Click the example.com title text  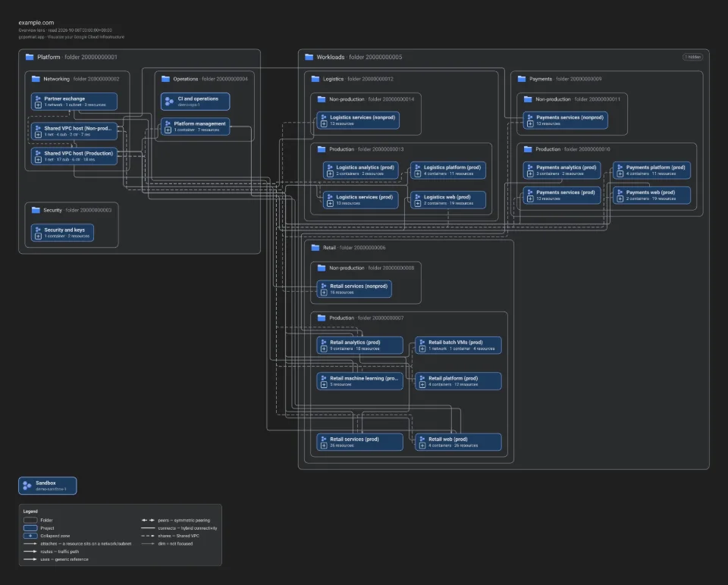coord(36,23)
